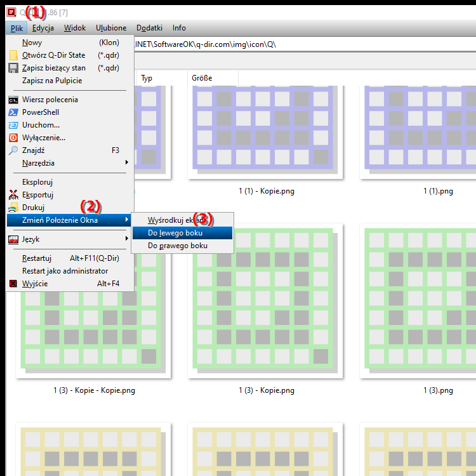The image size is (476, 476).
Task: Open the Edycja menu
Action: pyautogui.click(x=43, y=28)
